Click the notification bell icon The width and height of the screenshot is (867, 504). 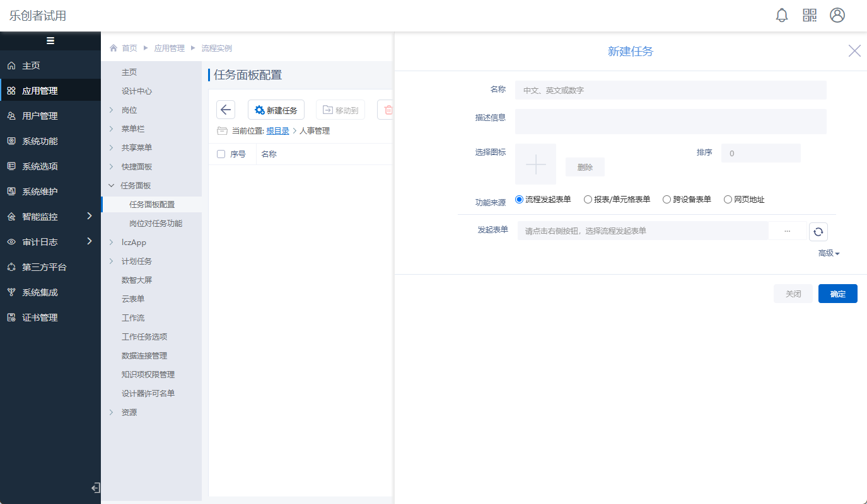(x=782, y=16)
